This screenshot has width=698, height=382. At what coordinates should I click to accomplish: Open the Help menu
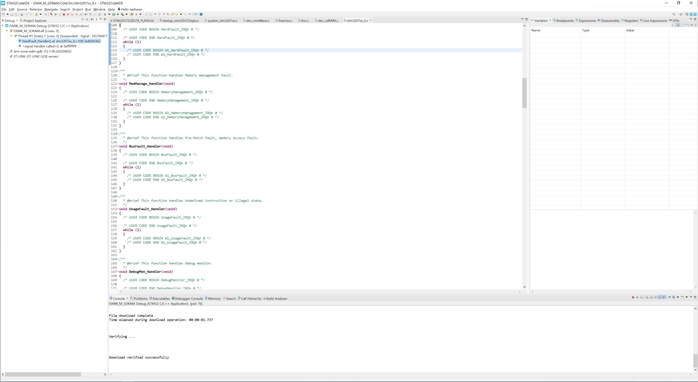[x=111, y=9]
